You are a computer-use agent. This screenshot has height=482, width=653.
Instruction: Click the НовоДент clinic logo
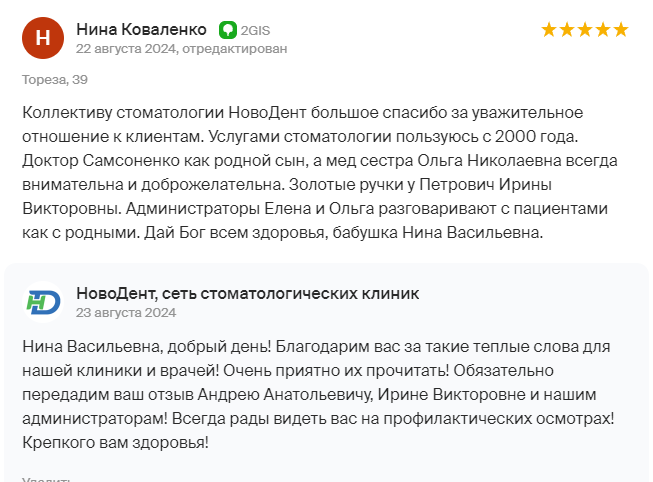coord(43,302)
